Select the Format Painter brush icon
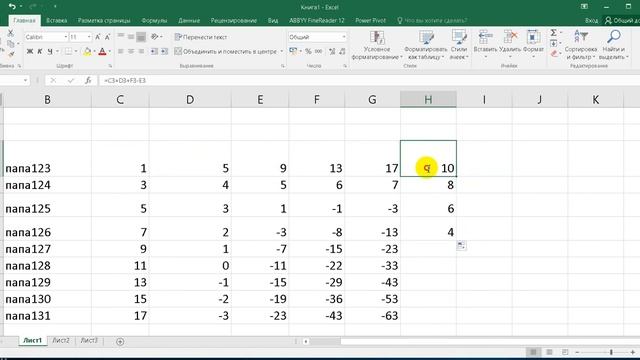Viewport: 640px width, 360px height. click(x=11, y=54)
